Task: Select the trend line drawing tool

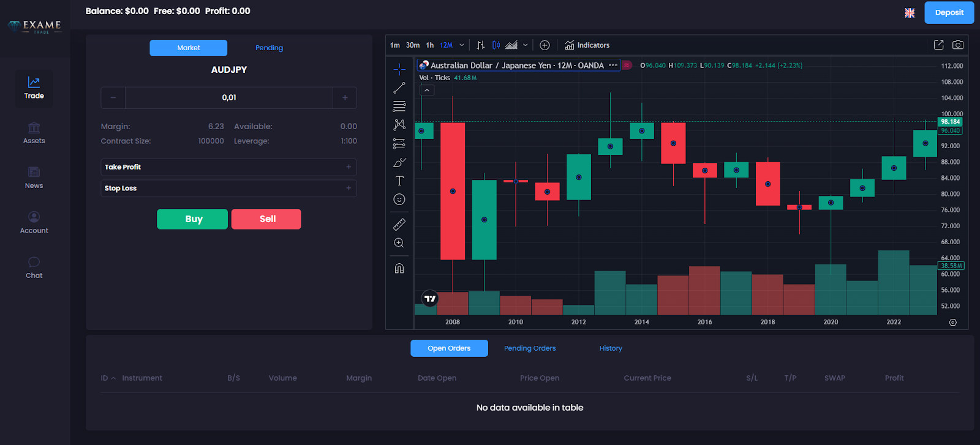Action: tap(399, 88)
